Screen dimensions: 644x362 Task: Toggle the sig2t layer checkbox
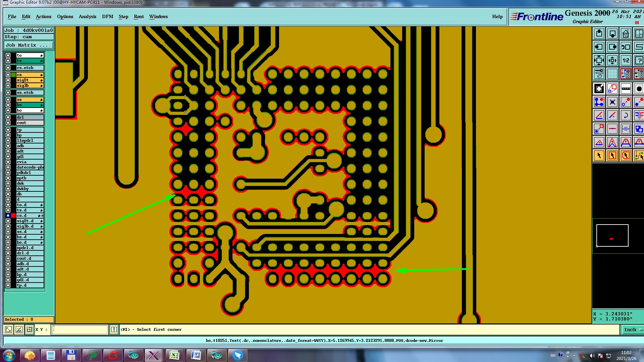(x=8, y=80)
